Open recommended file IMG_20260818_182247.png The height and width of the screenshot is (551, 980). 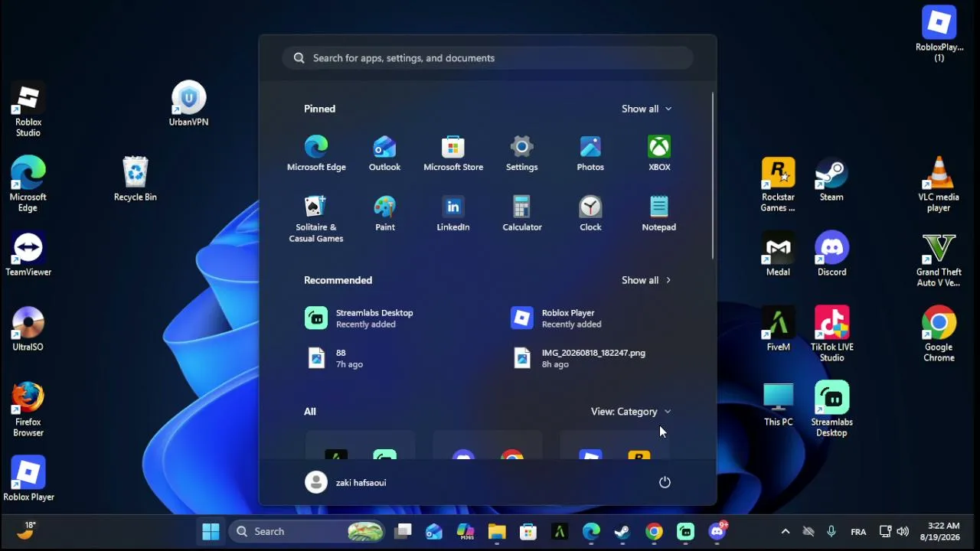pyautogui.click(x=580, y=358)
